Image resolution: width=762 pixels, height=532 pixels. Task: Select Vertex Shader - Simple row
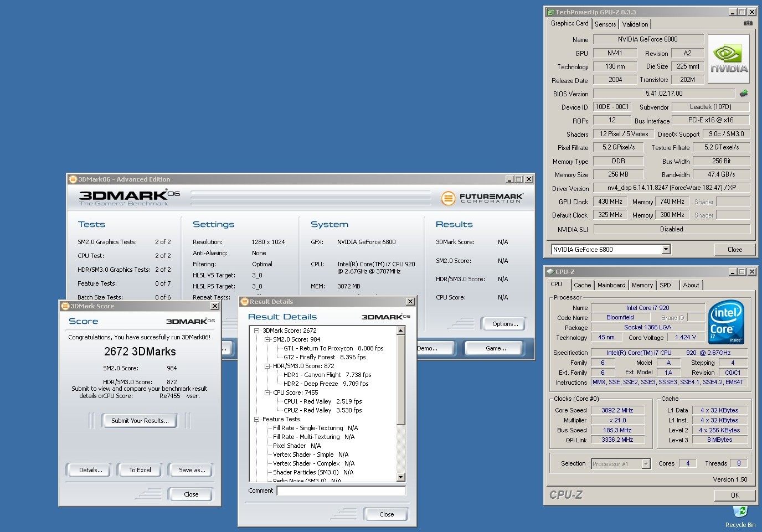pyautogui.click(x=311, y=454)
